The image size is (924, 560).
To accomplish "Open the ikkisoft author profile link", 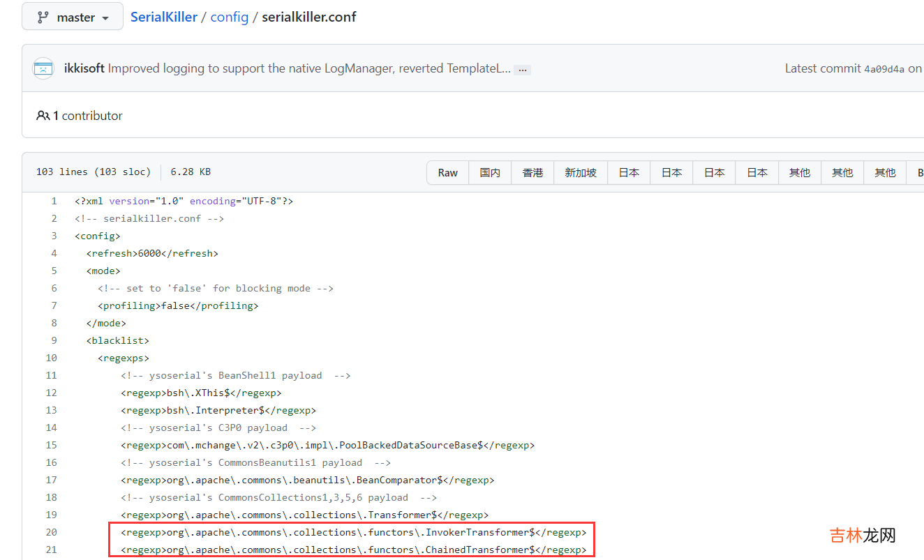I will [84, 68].
